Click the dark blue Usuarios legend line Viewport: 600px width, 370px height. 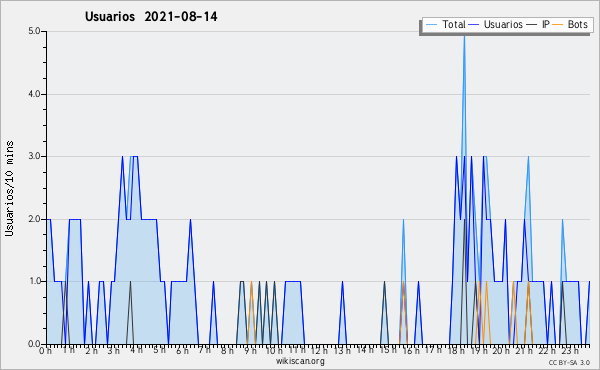474,25
